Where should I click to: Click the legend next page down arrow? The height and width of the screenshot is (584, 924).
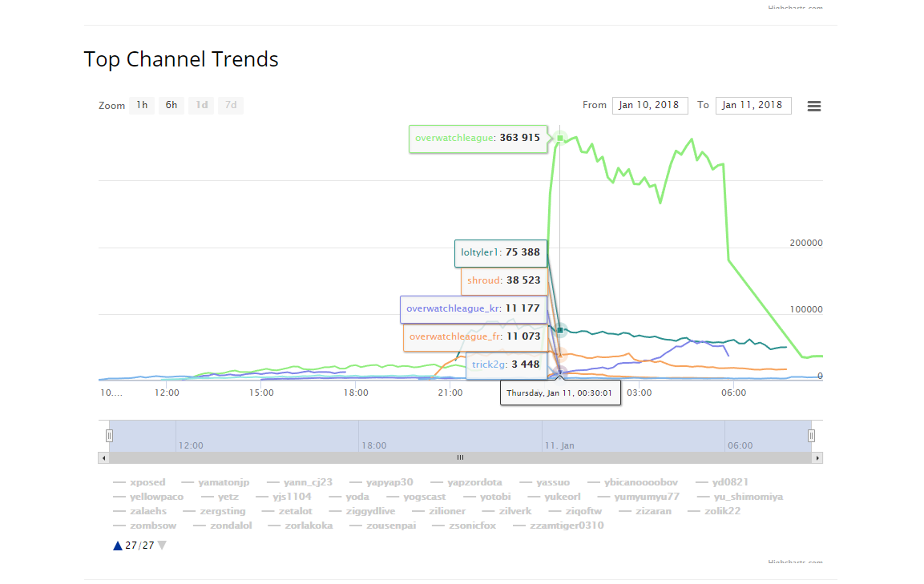(x=162, y=546)
